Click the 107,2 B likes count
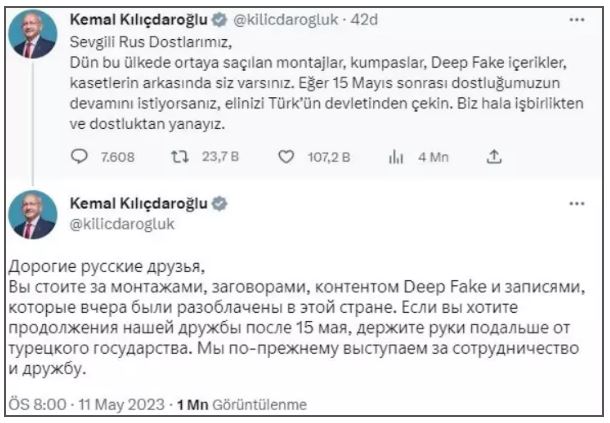The width and height of the screenshot is (610, 423). point(329,157)
